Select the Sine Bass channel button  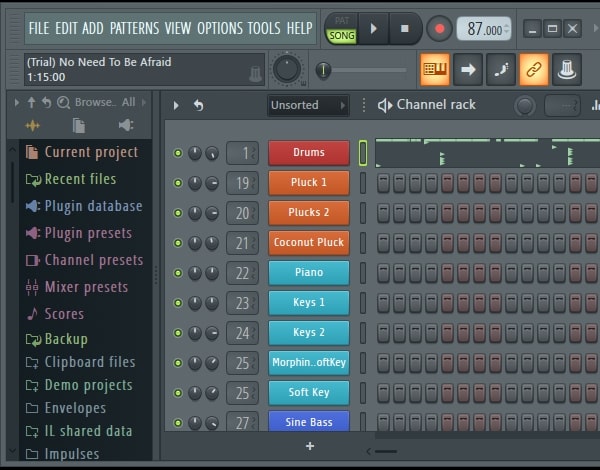pos(309,421)
